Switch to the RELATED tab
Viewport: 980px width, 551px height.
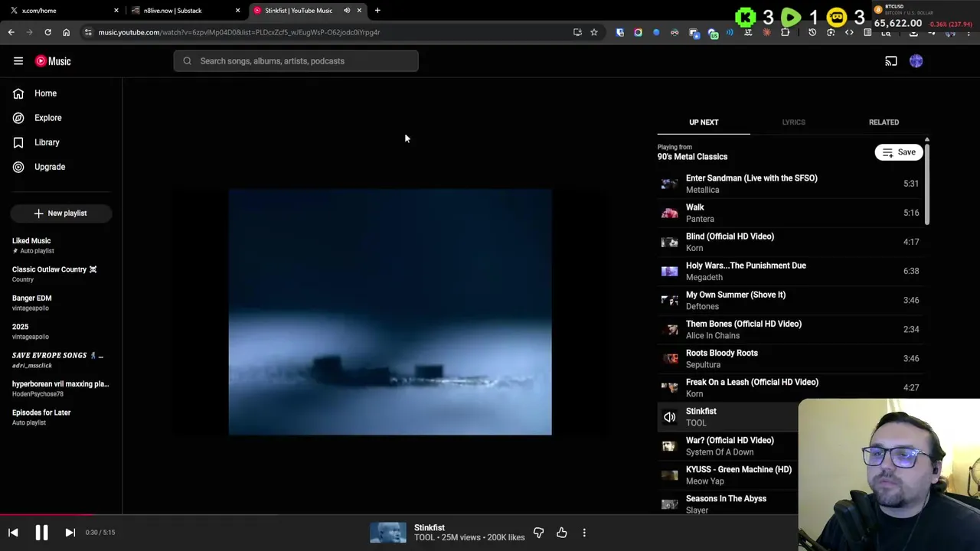click(884, 122)
